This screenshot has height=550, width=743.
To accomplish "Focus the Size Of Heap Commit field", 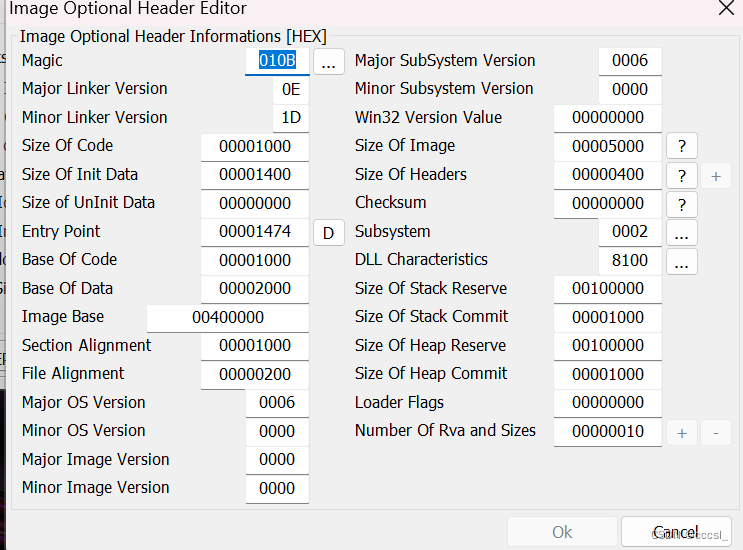I will (x=608, y=374).
